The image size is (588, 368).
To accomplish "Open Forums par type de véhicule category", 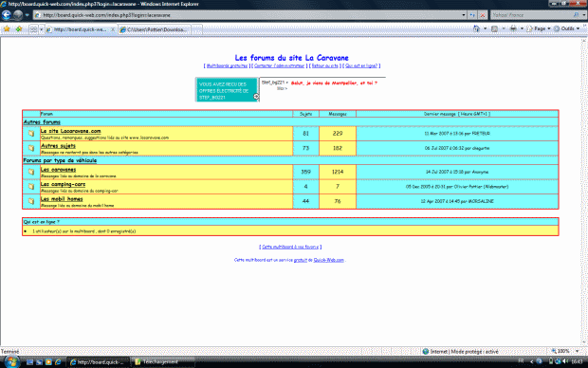I will click(60, 160).
